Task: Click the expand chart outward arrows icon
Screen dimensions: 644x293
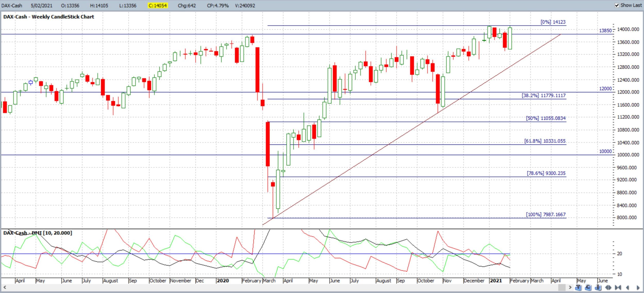Action: tap(608, 287)
